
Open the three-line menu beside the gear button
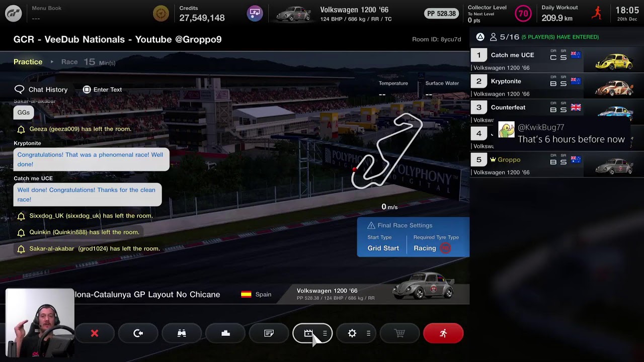(369, 333)
